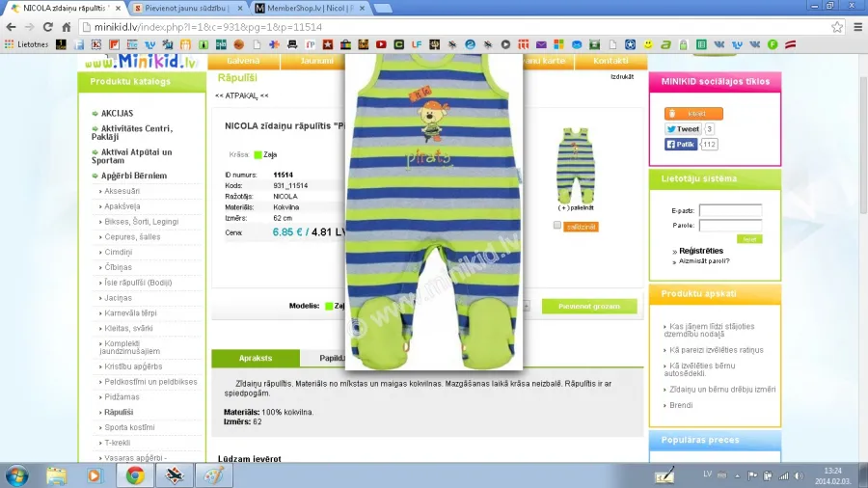Open the black square green C bookmark
The width and height of the screenshot is (868, 488).
[x=398, y=44]
